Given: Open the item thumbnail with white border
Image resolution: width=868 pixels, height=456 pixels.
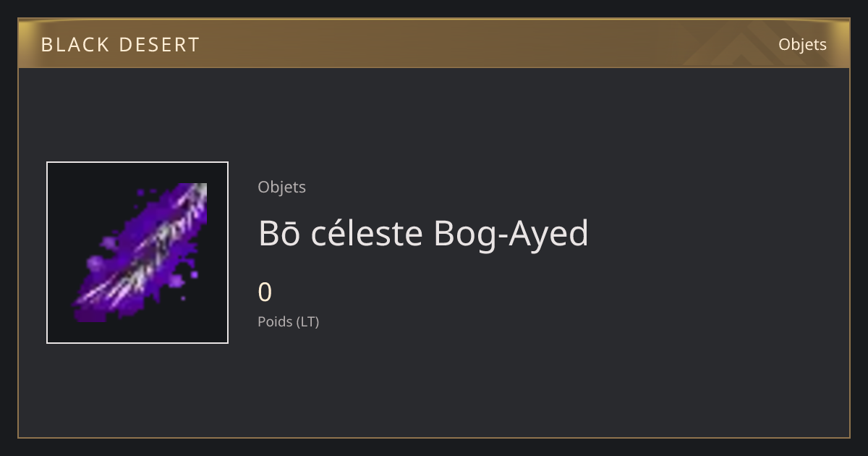Looking at the screenshot, I should click(x=137, y=253).
